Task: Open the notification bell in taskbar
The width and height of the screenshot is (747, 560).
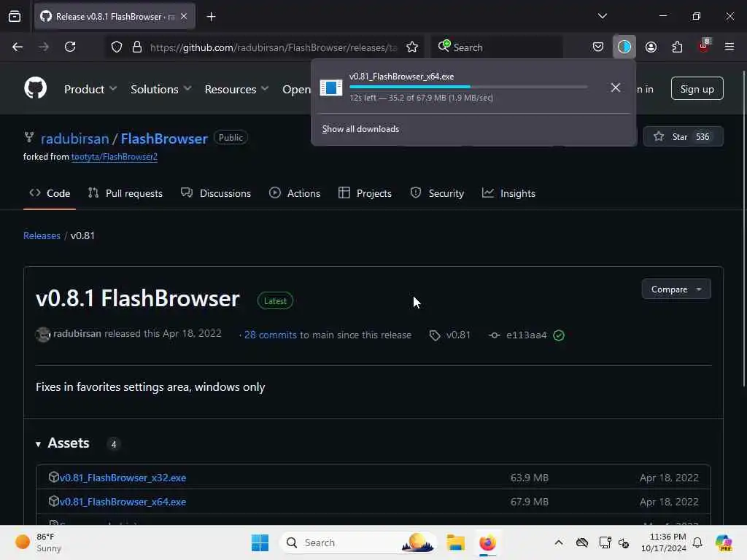Action: click(x=698, y=542)
